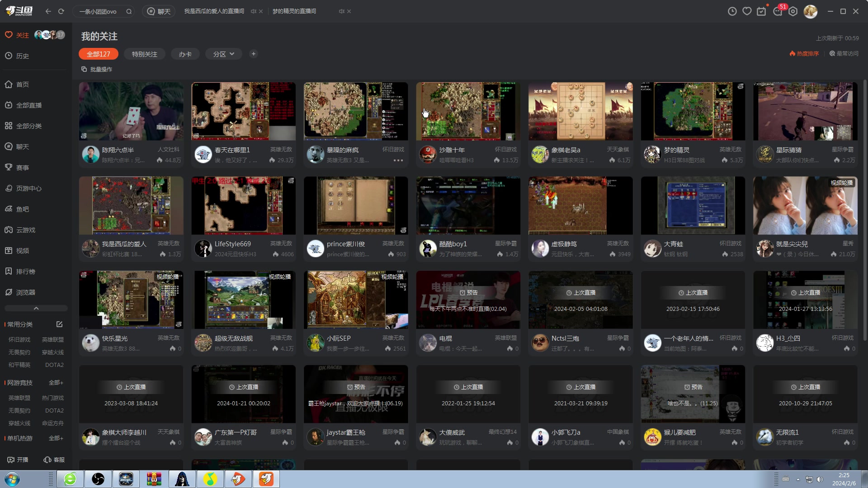
Task: Switch to 梦的精灵的直播间 tab
Action: 294,11
